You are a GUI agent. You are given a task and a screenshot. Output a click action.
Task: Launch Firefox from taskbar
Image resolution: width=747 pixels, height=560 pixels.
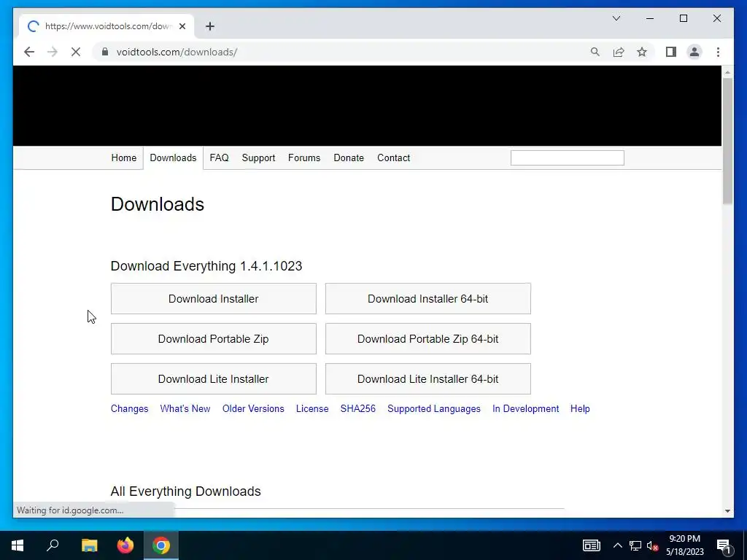pos(125,545)
